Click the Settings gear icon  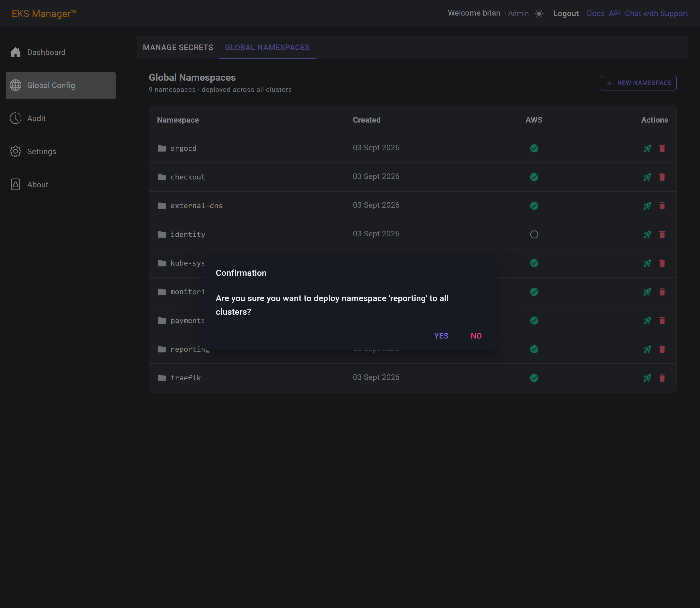[x=16, y=151]
